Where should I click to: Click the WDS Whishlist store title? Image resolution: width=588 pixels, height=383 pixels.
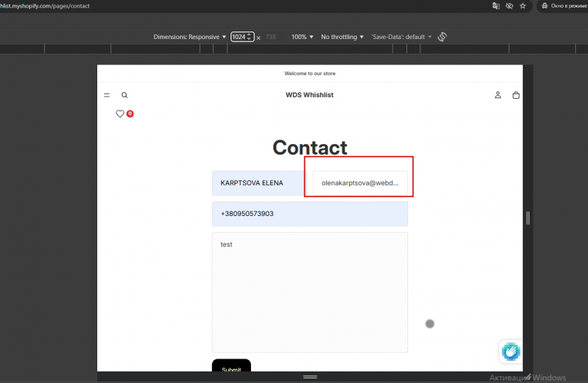click(x=309, y=95)
